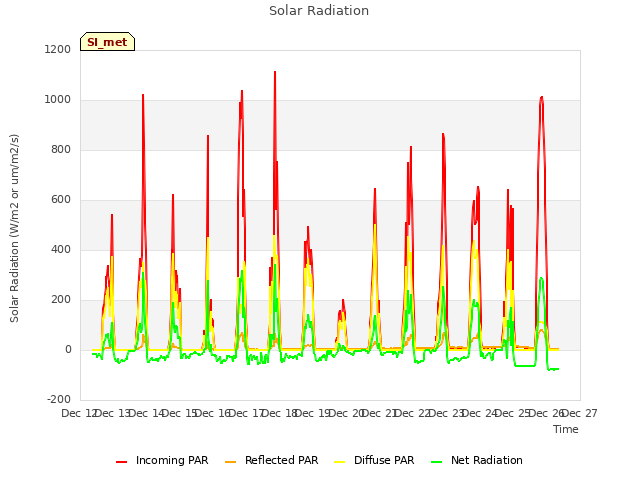Click the SI_met annotation label
The height and width of the screenshot is (480, 640).
pyautogui.click(x=107, y=42)
